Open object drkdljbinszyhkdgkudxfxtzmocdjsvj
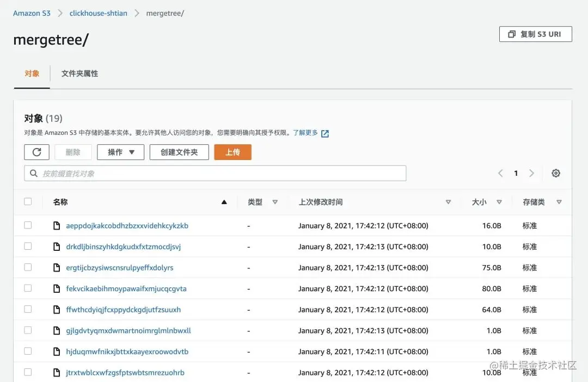The width and height of the screenshot is (588, 382). (x=124, y=247)
